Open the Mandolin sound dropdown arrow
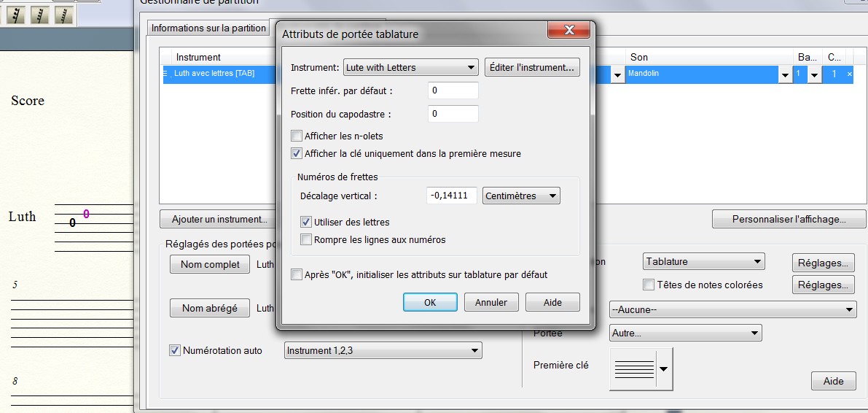This screenshot has height=413, width=868. tap(785, 75)
